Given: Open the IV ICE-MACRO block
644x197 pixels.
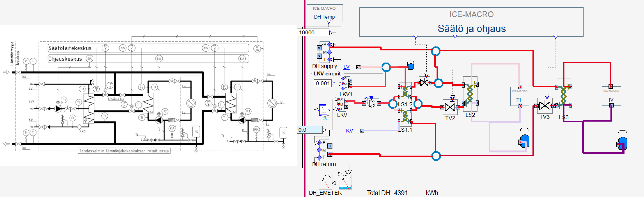Looking at the screenshot, I should point(611,96).
